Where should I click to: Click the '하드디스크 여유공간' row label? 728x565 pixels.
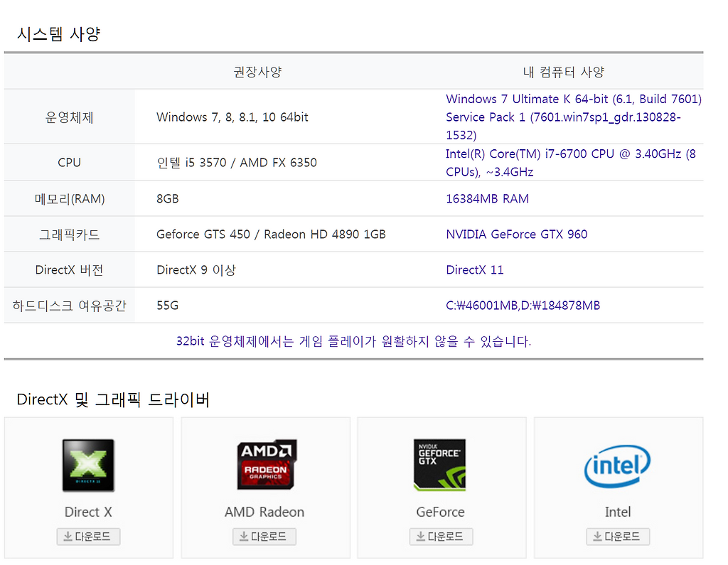[x=69, y=306]
